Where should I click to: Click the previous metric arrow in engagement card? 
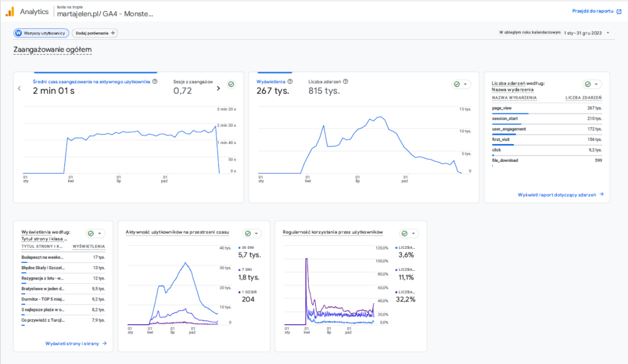20,88
